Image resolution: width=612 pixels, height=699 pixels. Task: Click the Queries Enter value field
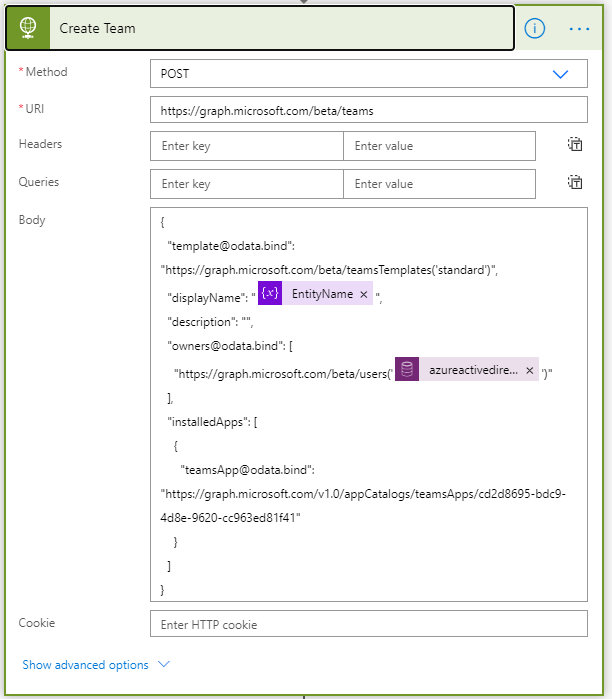(439, 184)
